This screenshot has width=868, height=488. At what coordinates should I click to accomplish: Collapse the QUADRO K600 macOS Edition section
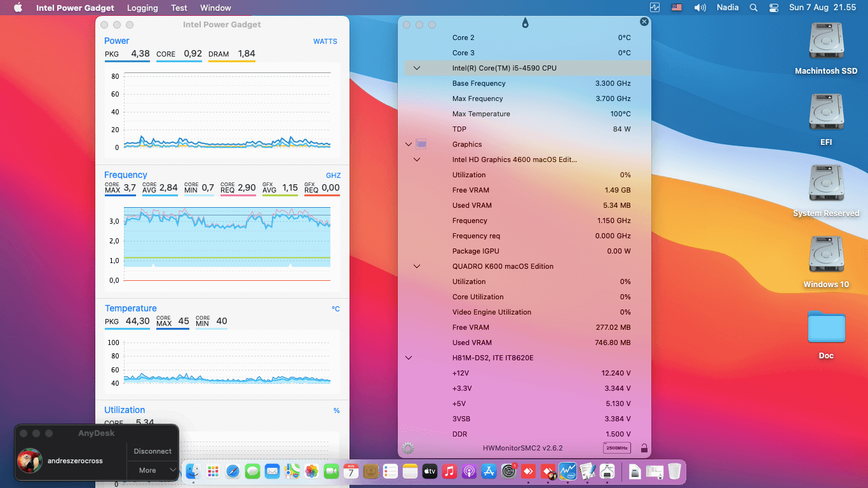pos(417,266)
